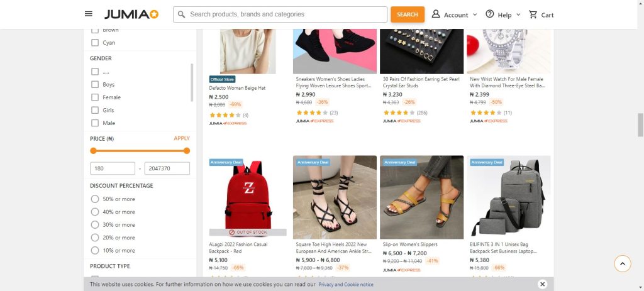
Task: Expand the Account dropdown chevron
Action: point(475,14)
